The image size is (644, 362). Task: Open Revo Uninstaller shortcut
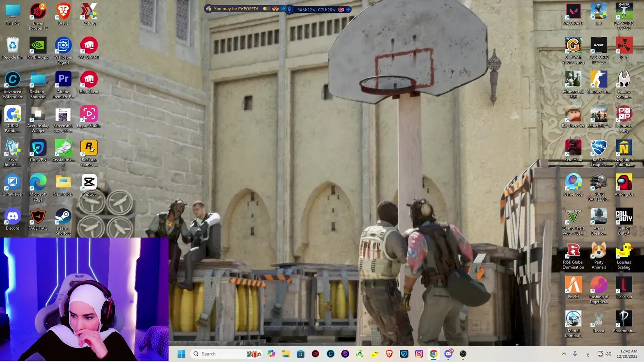[x=12, y=153]
